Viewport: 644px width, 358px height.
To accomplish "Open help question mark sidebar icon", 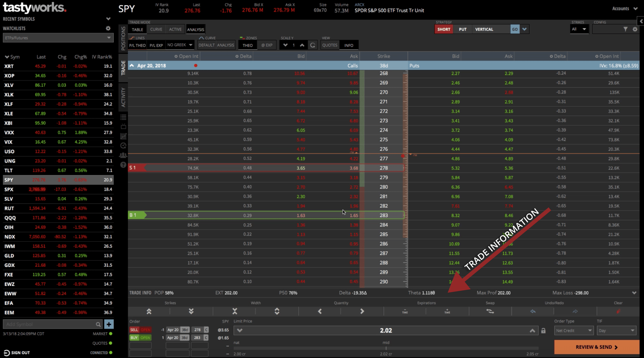I will [x=123, y=165].
